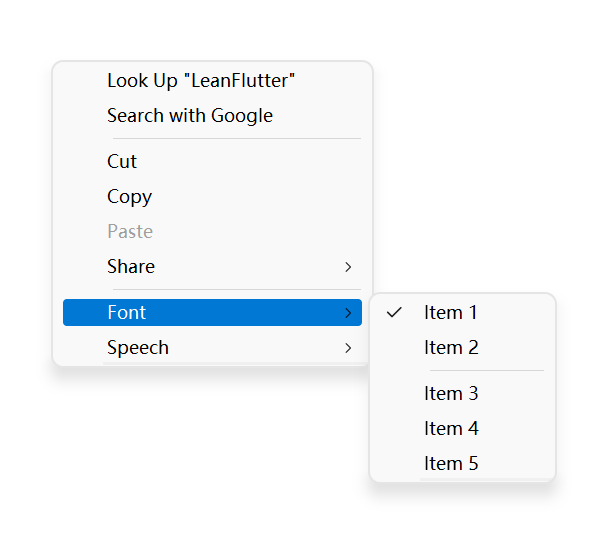Open the Share submenu item
615x559 pixels.
tap(131, 267)
